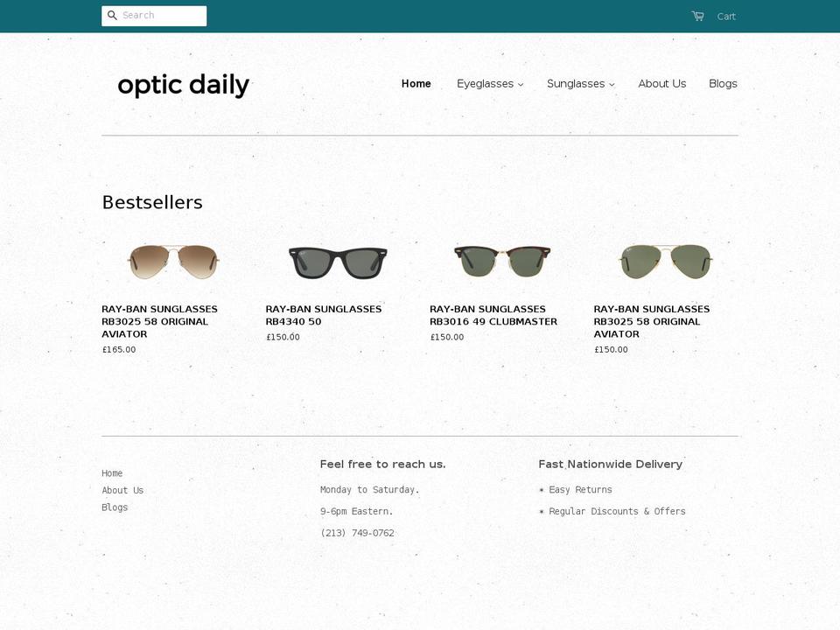The height and width of the screenshot is (630, 840).
Task: Open the shopping cart icon
Action: click(x=697, y=16)
